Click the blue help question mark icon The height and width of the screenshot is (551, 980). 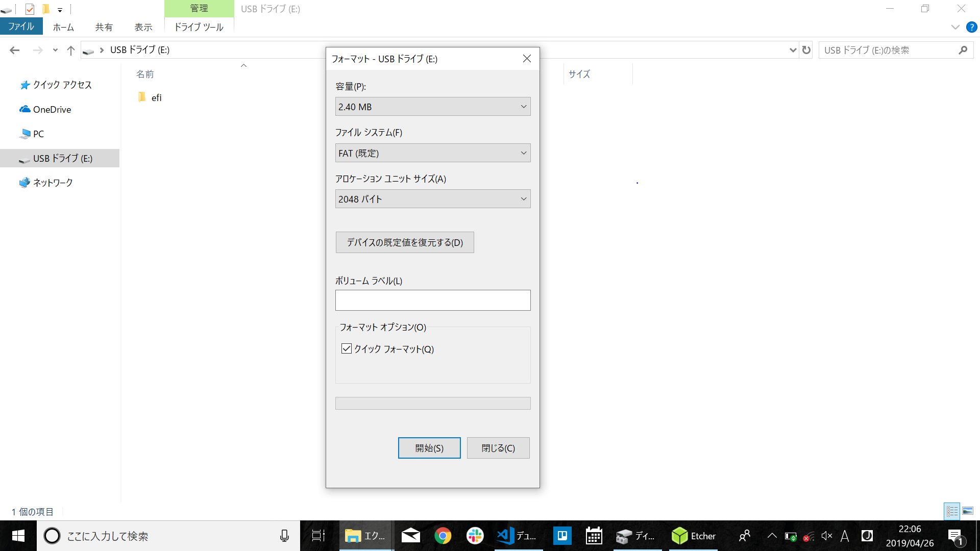tap(971, 27)
